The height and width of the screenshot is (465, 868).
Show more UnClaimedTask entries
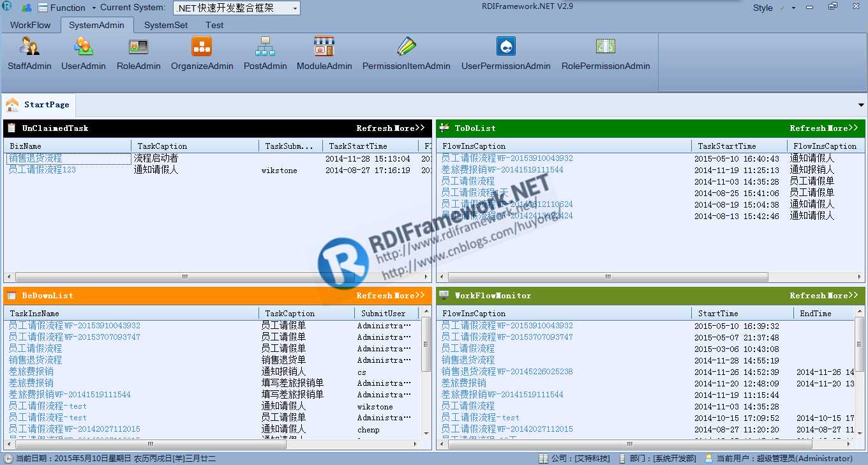click(410, 128)
